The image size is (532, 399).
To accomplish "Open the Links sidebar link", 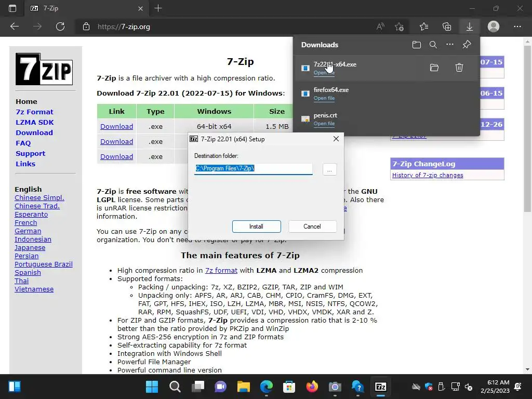I will click(25, 164).
